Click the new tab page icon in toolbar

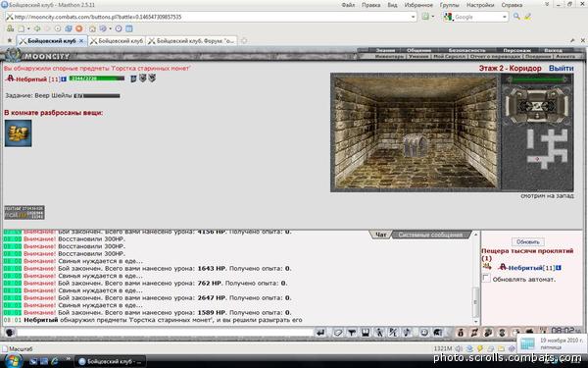22,28
